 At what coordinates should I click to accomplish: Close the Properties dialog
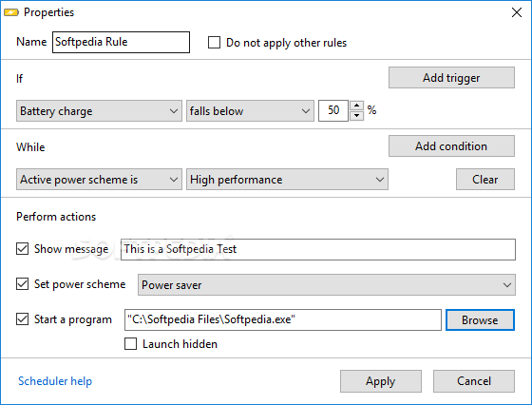pos(517,12)
